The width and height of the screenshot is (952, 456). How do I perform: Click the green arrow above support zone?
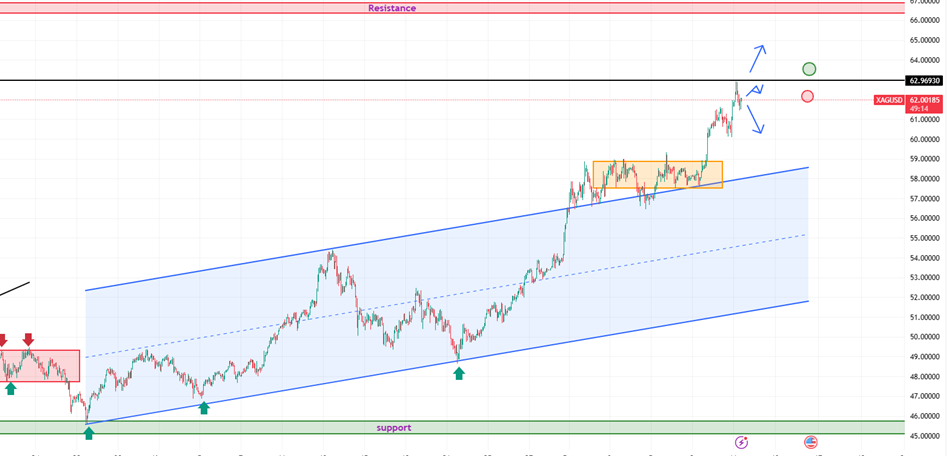point(88,433)
